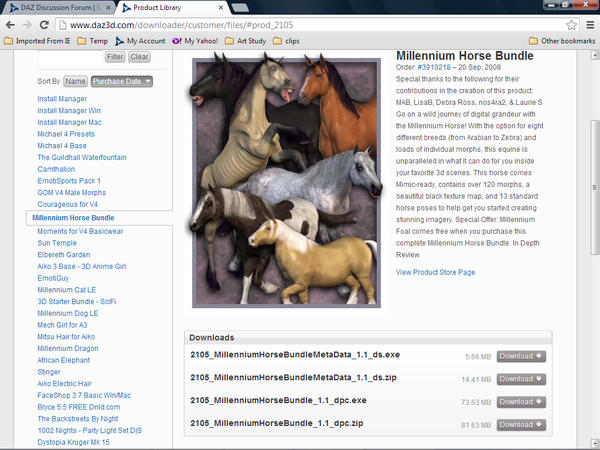Open Stinger product
Image resolution: width=600 pixels, height=450 pixels.
pyautogui.click(x=49, y=372)
